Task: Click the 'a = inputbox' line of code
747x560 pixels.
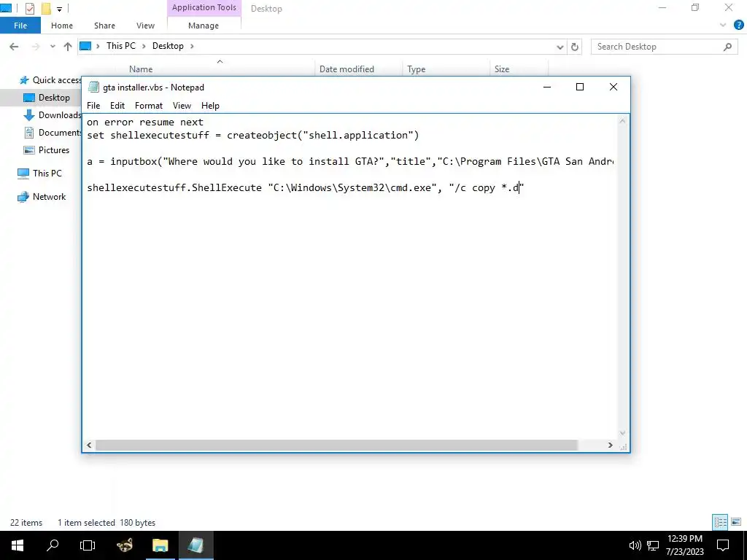Action: click(350, 161)
